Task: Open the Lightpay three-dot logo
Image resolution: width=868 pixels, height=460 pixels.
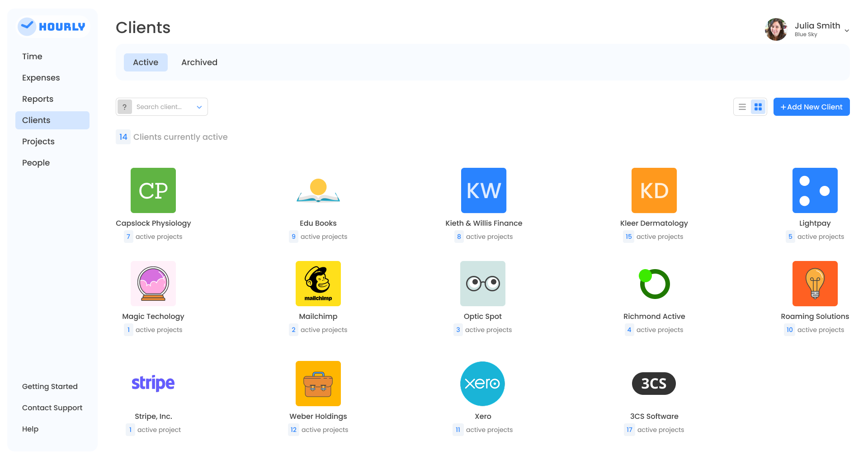Action: tap(815, 190)
